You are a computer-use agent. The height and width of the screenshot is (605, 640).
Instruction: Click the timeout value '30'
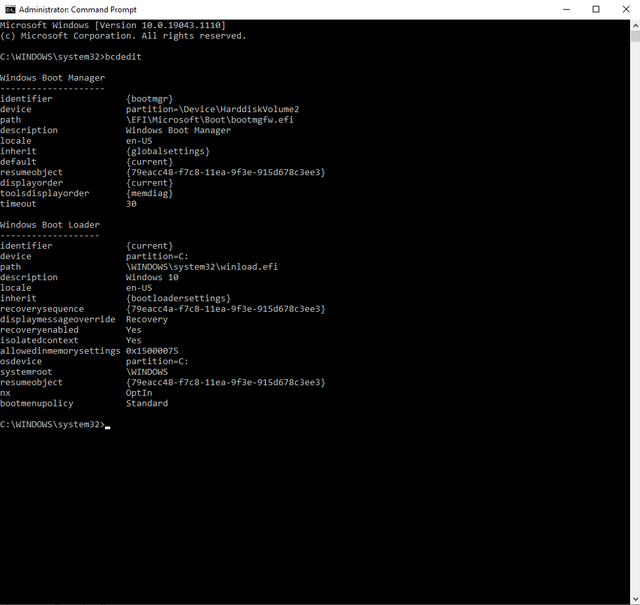pyautogui.click(x=131, y=204)
